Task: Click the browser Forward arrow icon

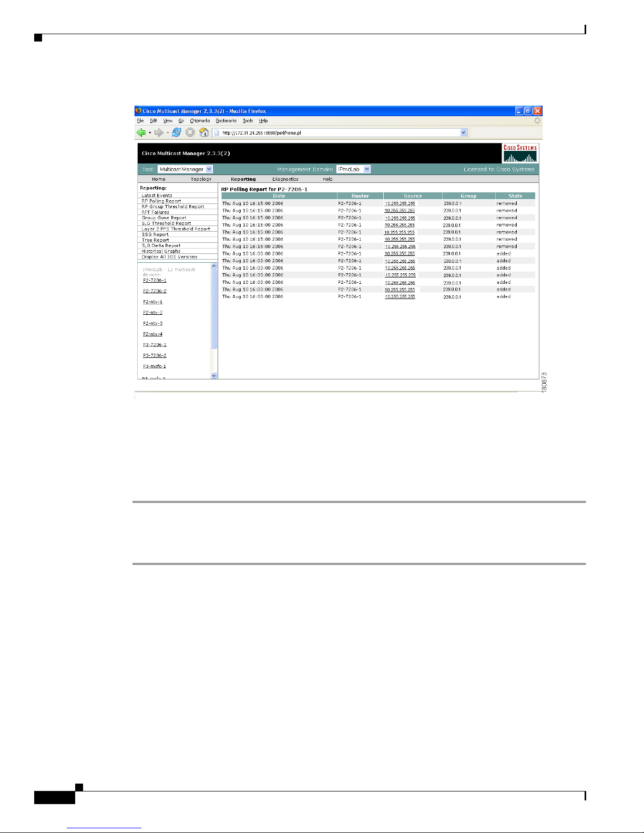Action: [158, 132]
